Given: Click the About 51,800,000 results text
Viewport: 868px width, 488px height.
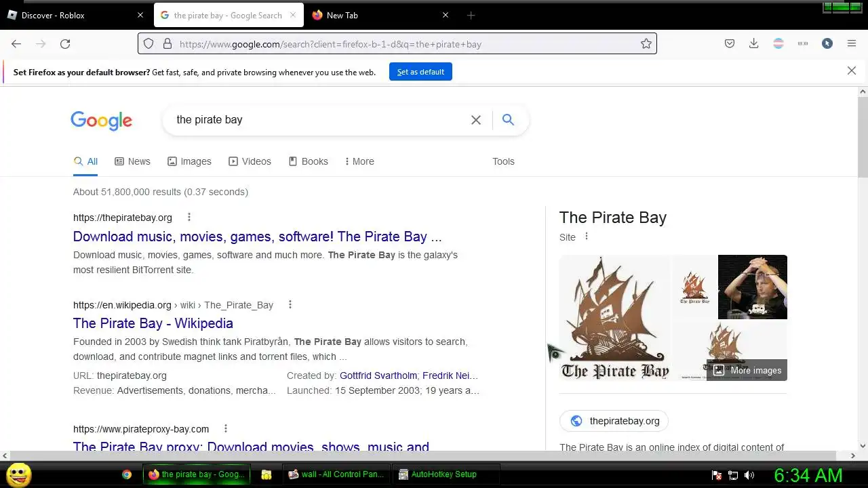Looking at the screenshot, I should pos(161,192).
